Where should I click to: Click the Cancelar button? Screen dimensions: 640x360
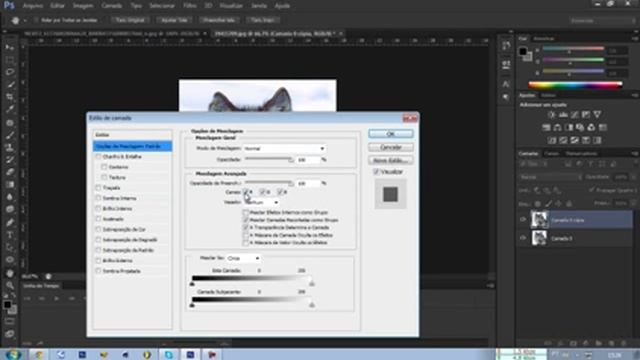click(x=391, y=147)
